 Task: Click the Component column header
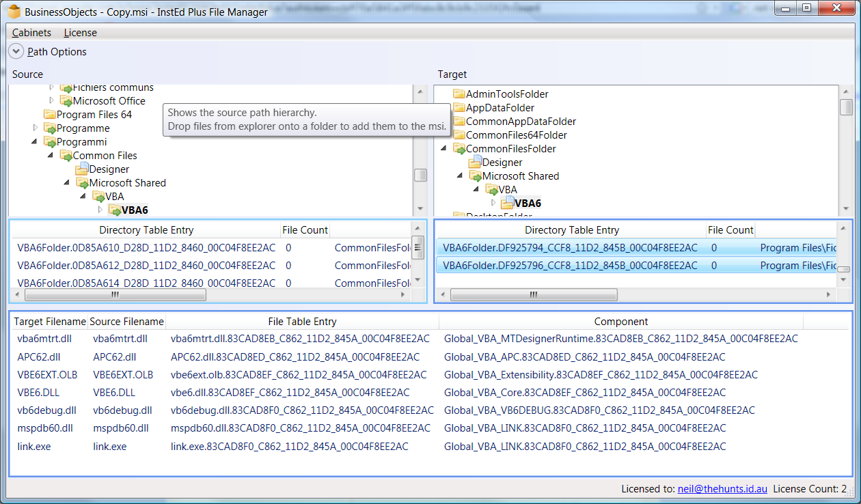pyautogui.click(x=621, y=322)
